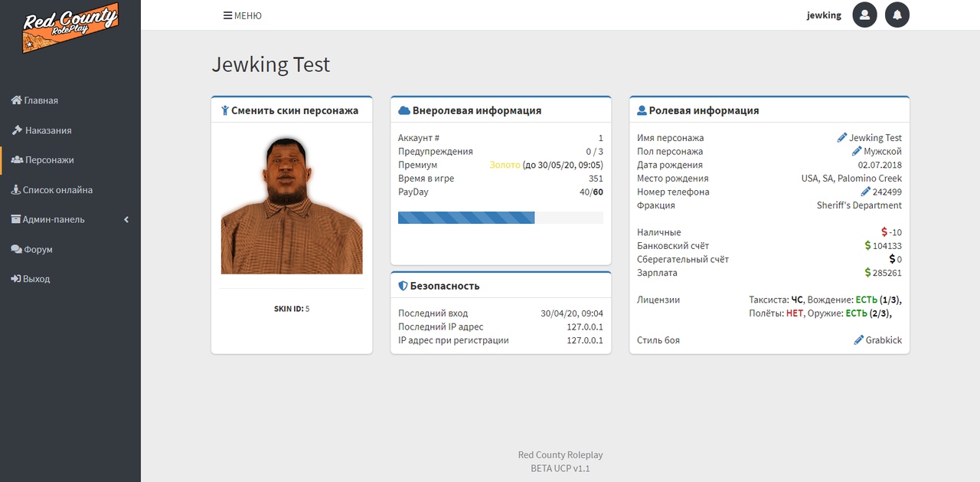This screenshot has height=482, width=980.
Task: Click the gavel icon beside Наказания
Action: click(x=16, y=130)
